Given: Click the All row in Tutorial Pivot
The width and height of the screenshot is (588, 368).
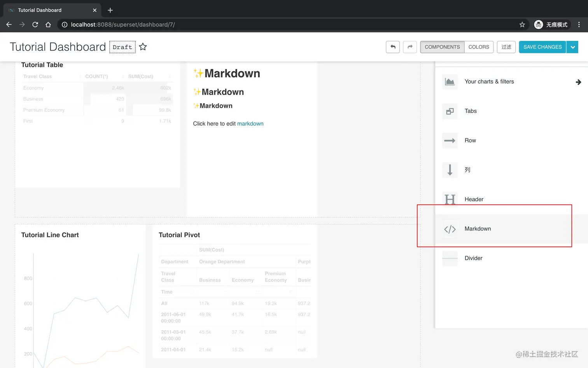Looking at the screenshot, I should tap(235, 303).
